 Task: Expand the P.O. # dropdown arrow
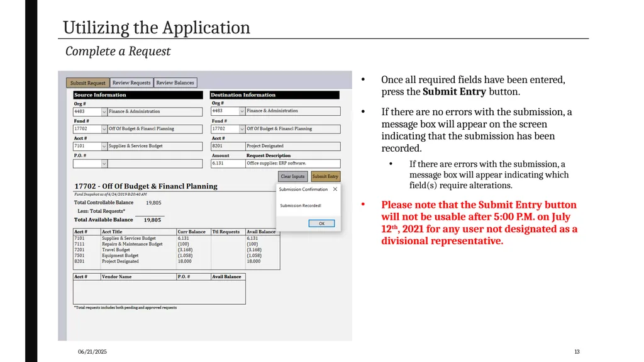(x=104, y=164)
